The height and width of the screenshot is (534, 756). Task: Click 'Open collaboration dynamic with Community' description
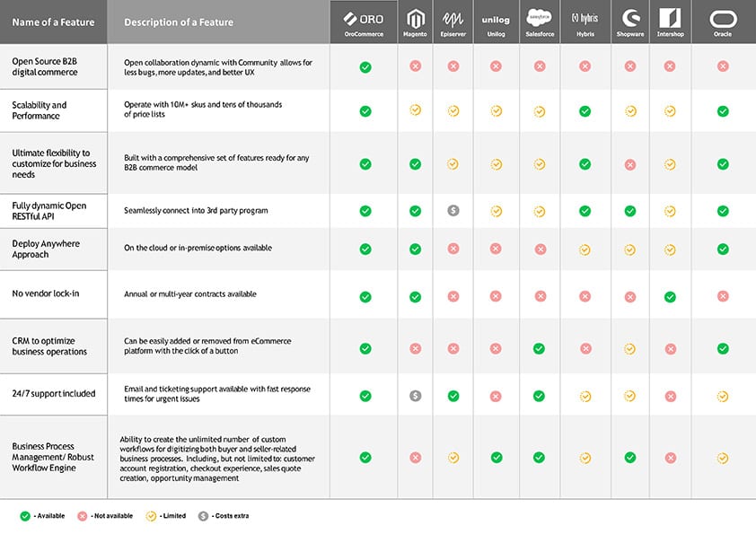[218, 67]
